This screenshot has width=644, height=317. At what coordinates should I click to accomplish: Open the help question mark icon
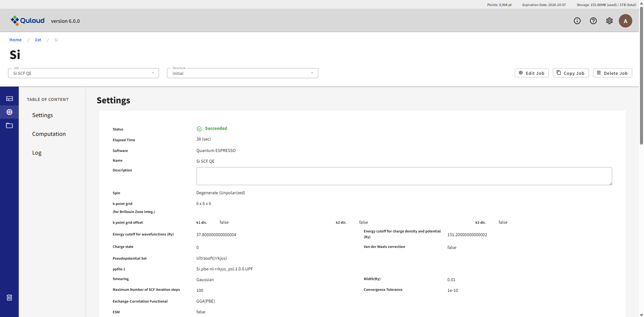[x=593, y=21]
